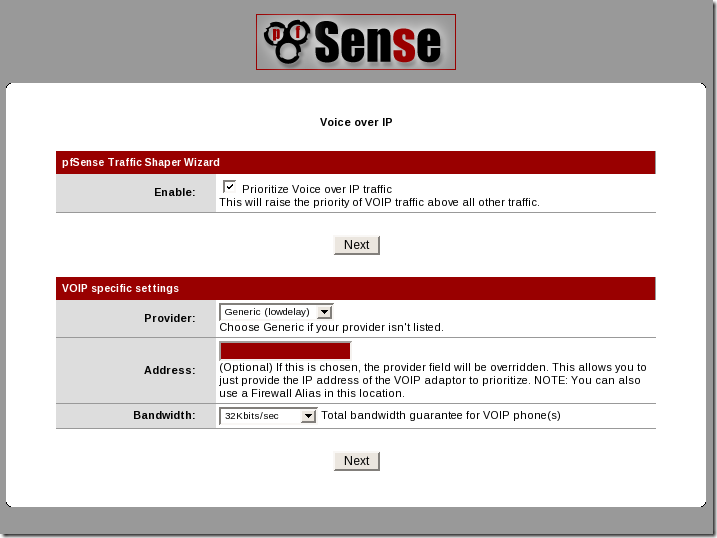Open the Provider dropdown
This screenshot has width=717, height=538.
click(x=276, y=312)
